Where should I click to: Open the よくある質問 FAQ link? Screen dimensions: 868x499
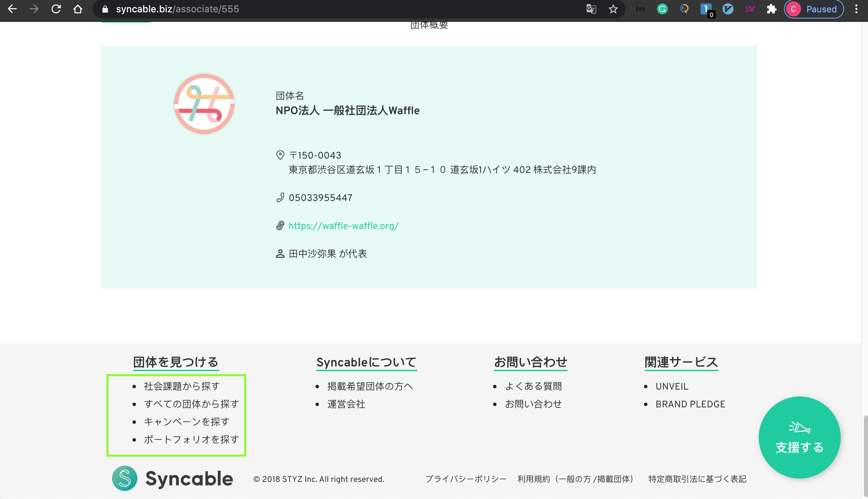(x=533, y=386)
